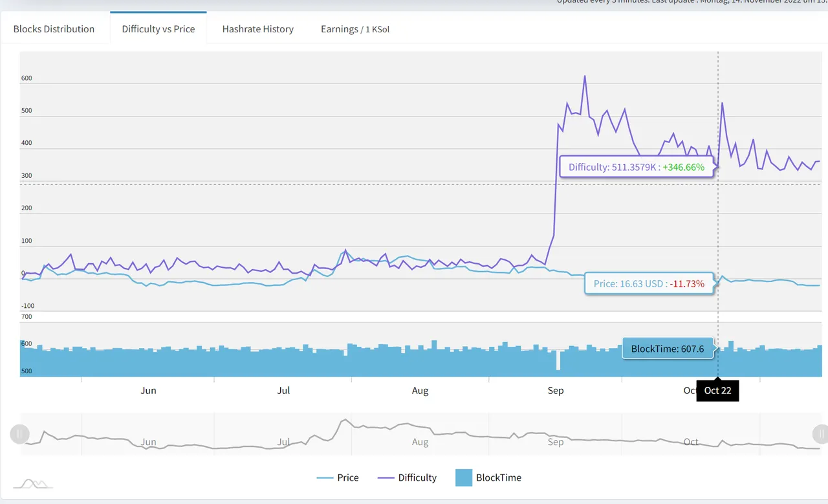Grab the left range slider handle
Image resolution: width=828 pixels, height=504 pixels.
(x=19, y=433)
